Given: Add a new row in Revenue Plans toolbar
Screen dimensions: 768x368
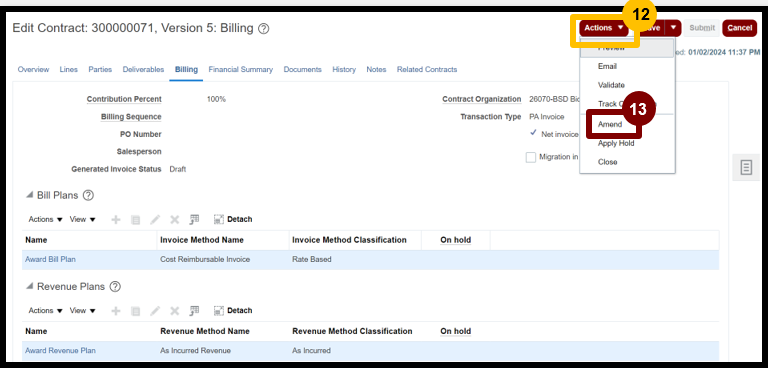Looking at the screenshot, I should tap(116, 311).
